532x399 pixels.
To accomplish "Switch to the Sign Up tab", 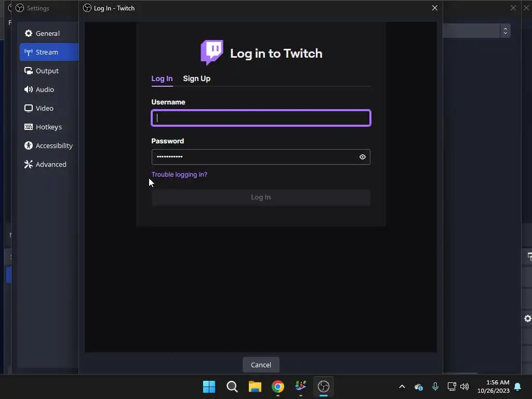I will [x=196, y=78].
